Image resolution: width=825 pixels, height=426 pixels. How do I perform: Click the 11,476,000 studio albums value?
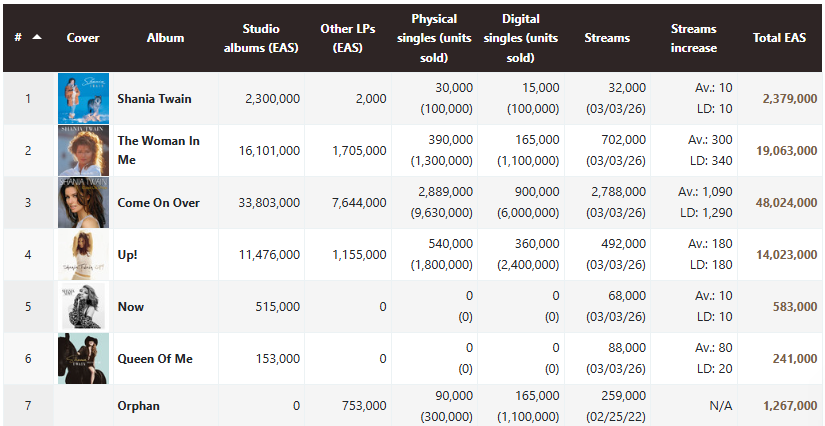(269, 255)
